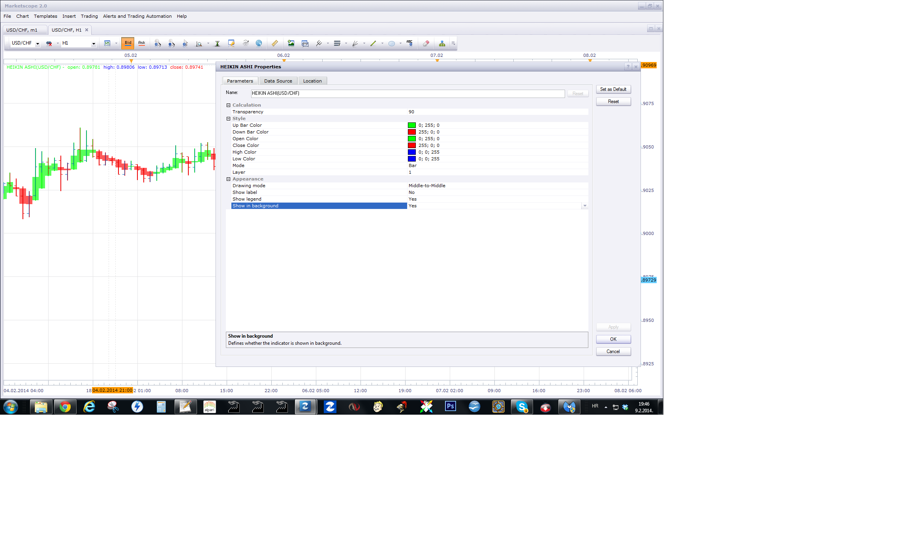Open the Templates menu
Image resolution: width=924 pixels, height=560 pixels.
coord(45,16)
